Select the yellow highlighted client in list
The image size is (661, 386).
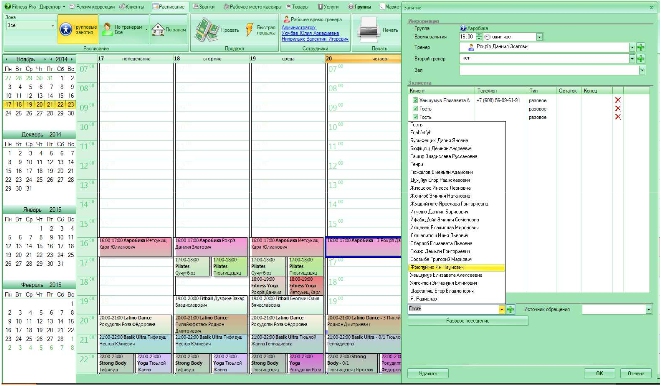coord(457,268)
